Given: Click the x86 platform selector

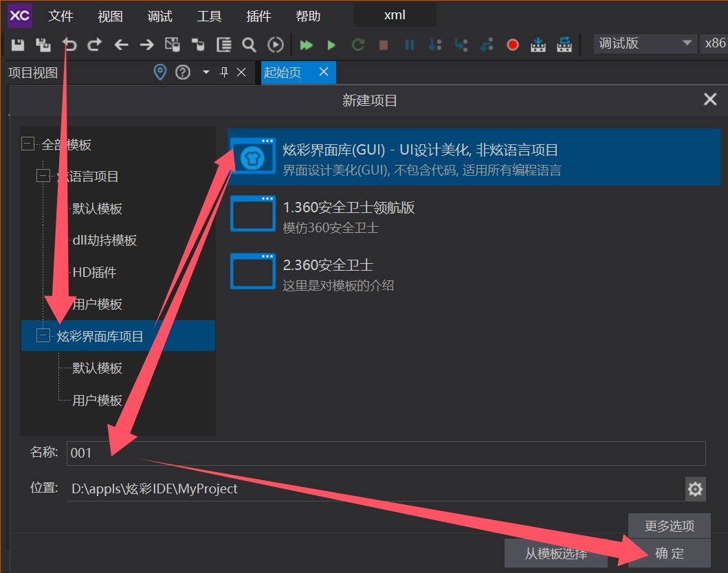Looking at the screenshot, I should (x=714, y=43).
